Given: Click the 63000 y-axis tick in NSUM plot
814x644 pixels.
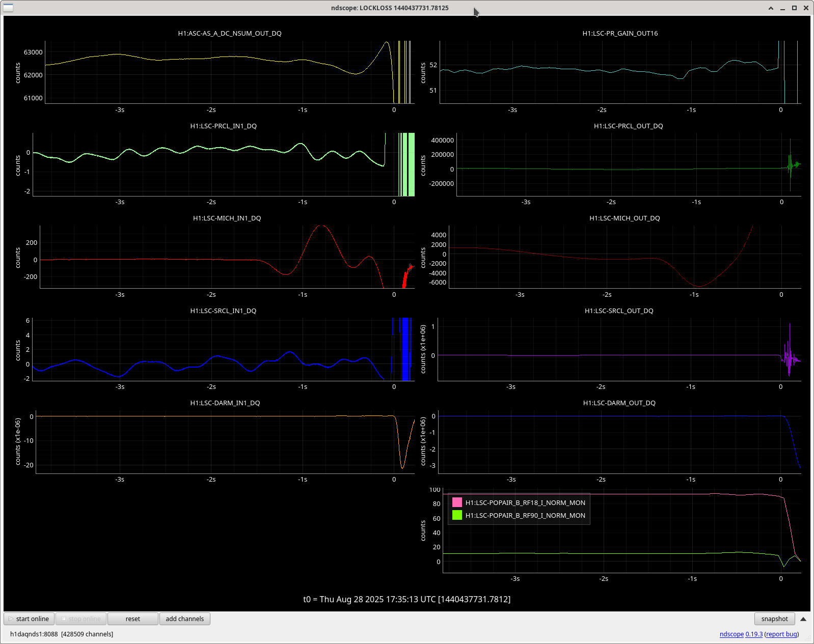Looking at the screenshot, I should click(x=33, y=52).
